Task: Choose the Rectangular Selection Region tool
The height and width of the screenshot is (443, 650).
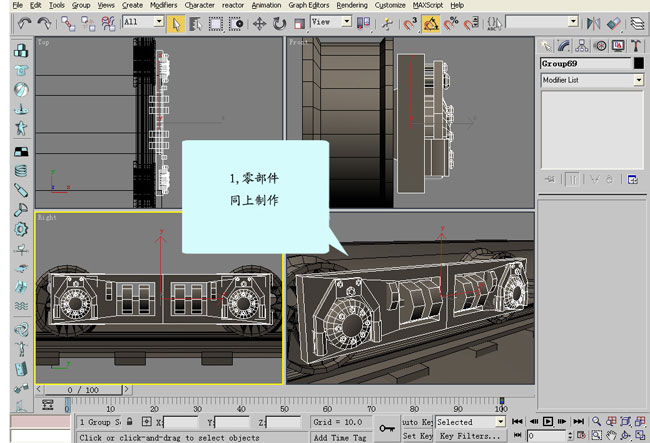Action: pyautogui.click(x=216, y=24)
